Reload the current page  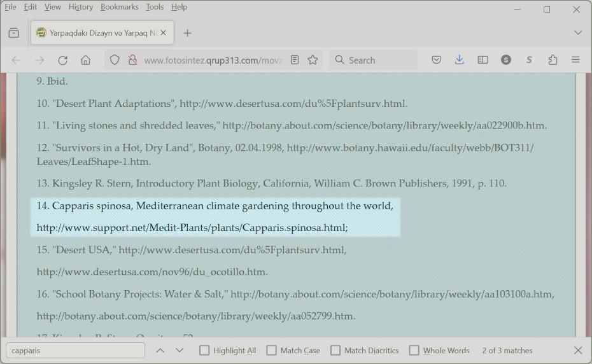(62, 60)
